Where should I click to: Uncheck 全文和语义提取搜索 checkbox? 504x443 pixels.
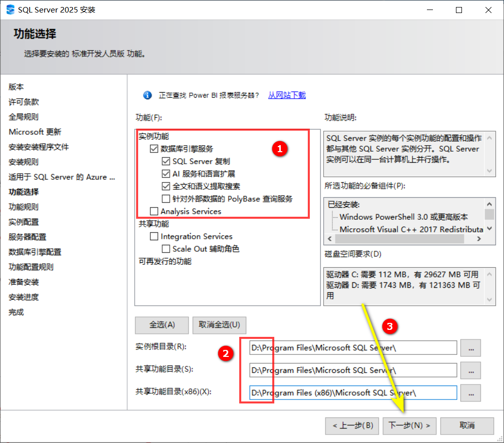pyautogui.click(x=166, y=186)
